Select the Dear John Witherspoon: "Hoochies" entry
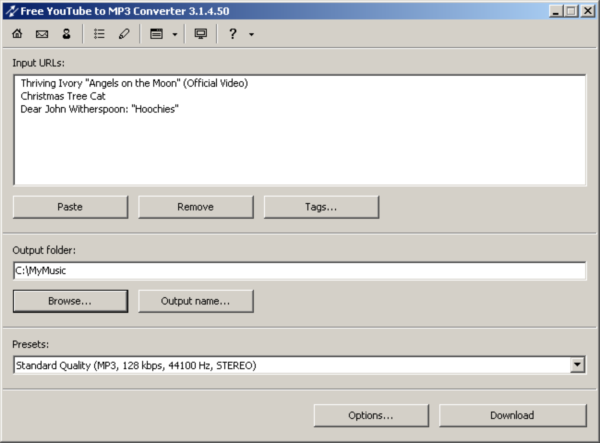Viewport: 600px width, 443px height. tap(99, 109)
